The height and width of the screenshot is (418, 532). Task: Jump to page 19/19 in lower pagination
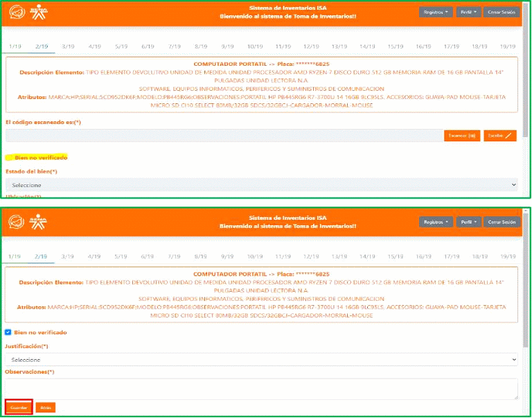pos(508,256)
